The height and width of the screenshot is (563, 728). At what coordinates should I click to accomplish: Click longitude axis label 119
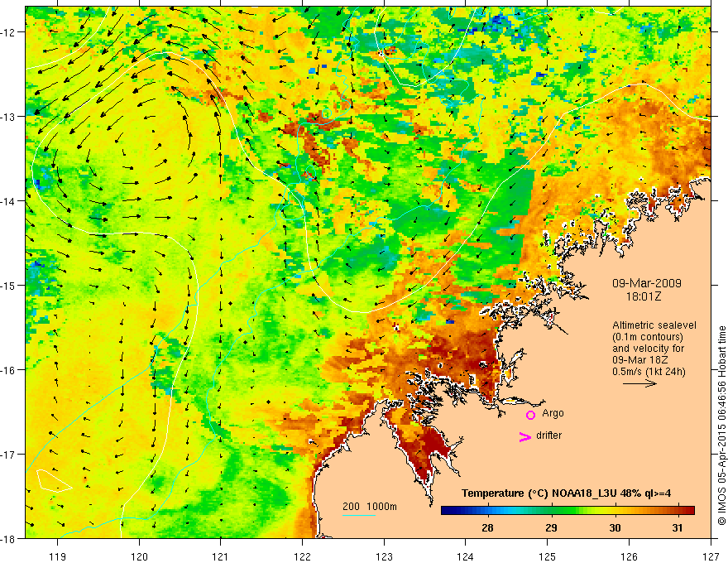point(58,556)
